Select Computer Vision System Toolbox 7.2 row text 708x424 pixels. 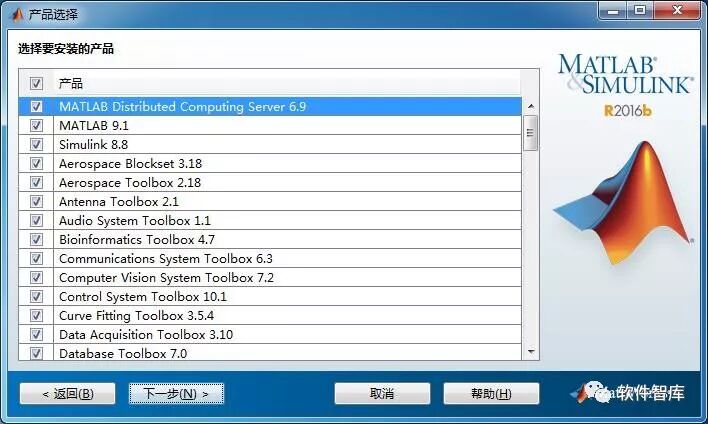coord(167,278)
